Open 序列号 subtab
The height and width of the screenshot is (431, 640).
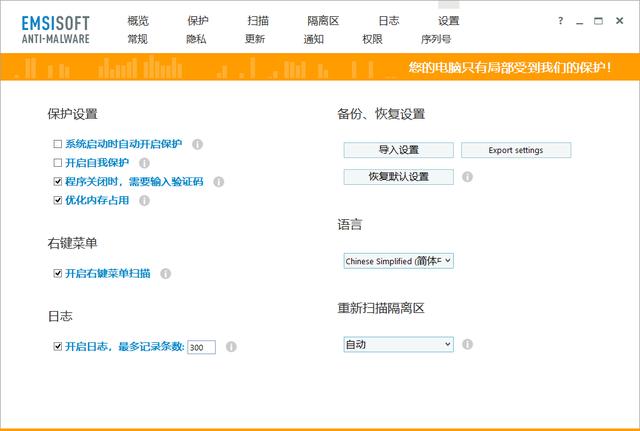pyautogui.click(x=436, y=39)
